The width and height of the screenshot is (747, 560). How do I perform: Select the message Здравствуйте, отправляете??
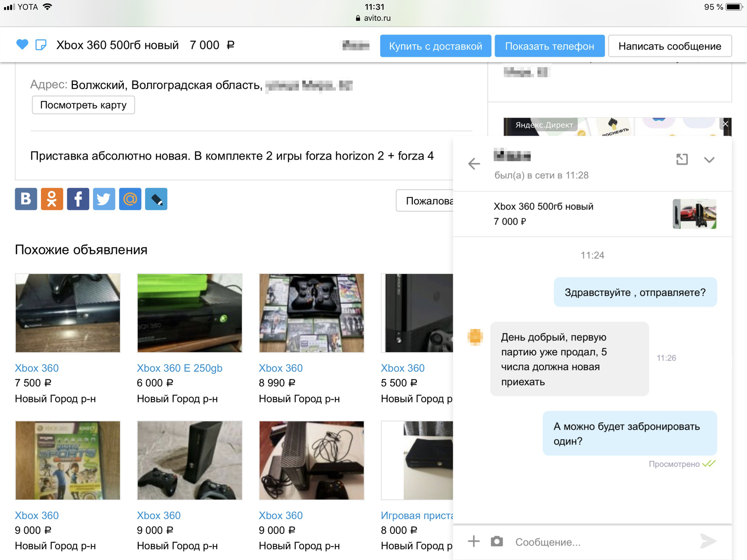pyautogui.click(x=635, y=292)
